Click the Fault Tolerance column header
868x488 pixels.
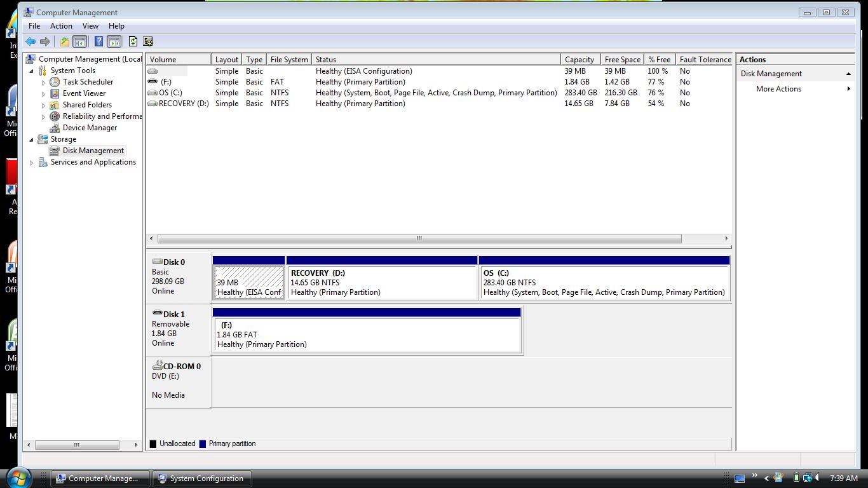pyautogui.click(x=705, y=59)
